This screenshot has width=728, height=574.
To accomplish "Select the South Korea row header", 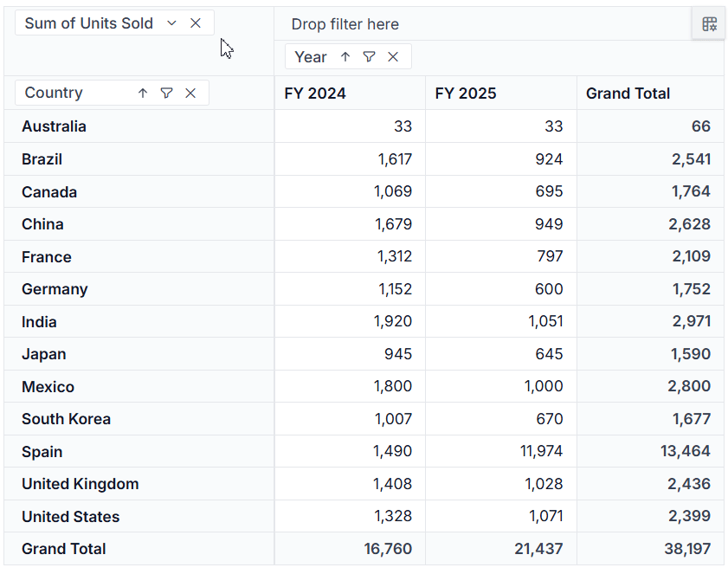I will point(139,419).
